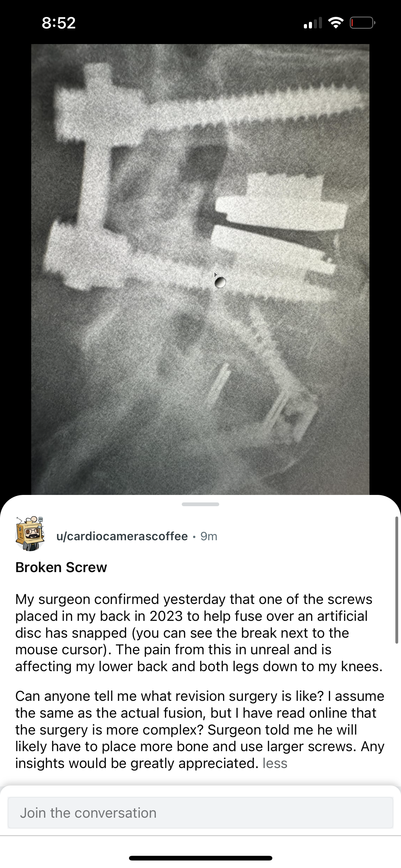Tap the 8:52 clock in status bar
This screenshot has height=868, width=401.
[59, 23]
